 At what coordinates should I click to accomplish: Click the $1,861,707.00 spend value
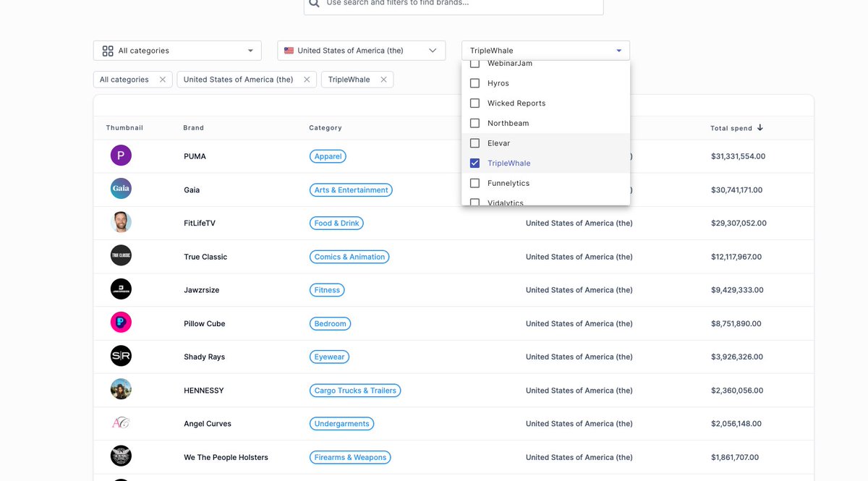point(734,457)
